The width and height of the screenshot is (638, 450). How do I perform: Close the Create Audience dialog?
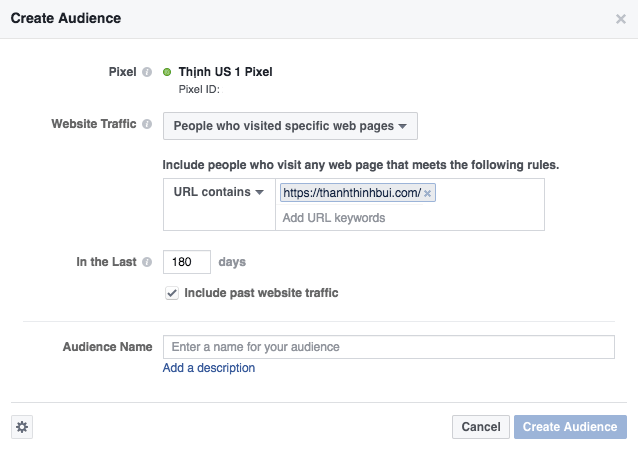(621, 19)
